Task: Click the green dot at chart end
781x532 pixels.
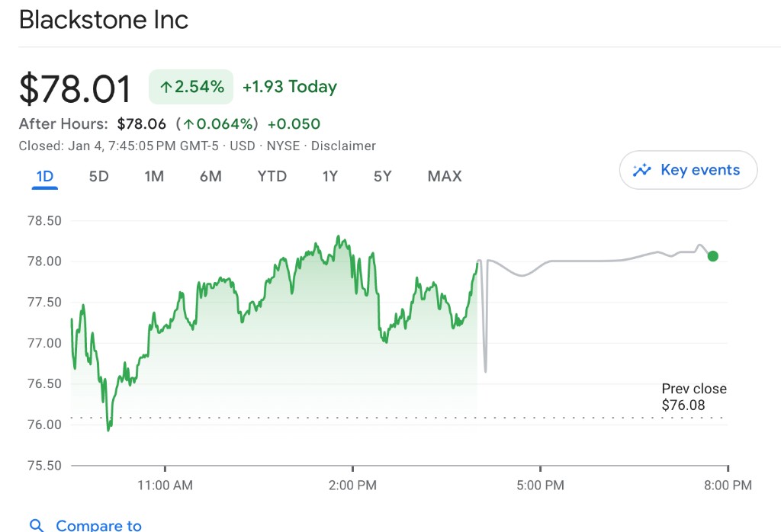Action: [712, 256]
